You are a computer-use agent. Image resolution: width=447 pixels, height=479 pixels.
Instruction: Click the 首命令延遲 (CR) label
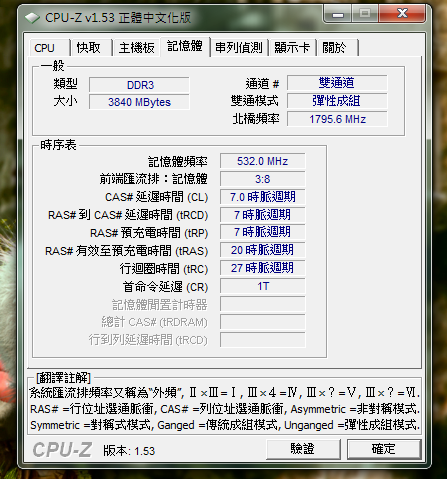165,287
